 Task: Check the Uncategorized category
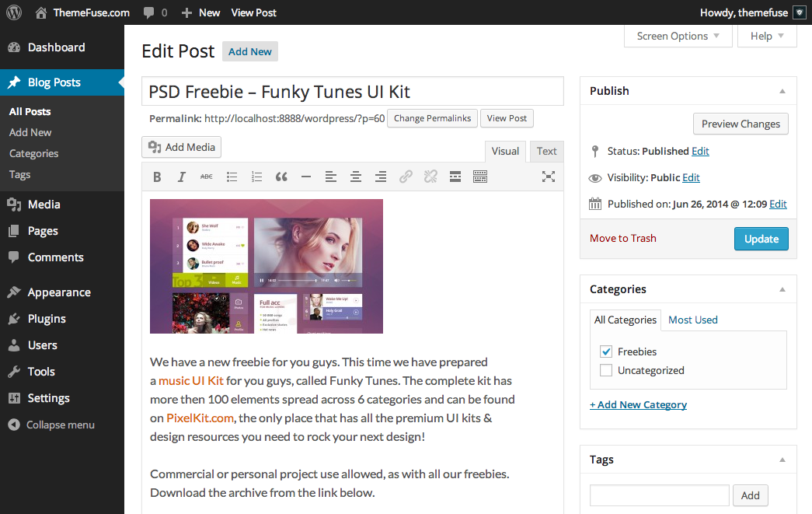pos(606,370)
